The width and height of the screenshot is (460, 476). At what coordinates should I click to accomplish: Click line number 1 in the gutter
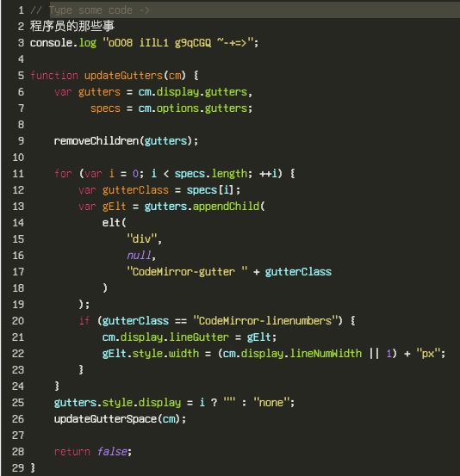(21, 10)
